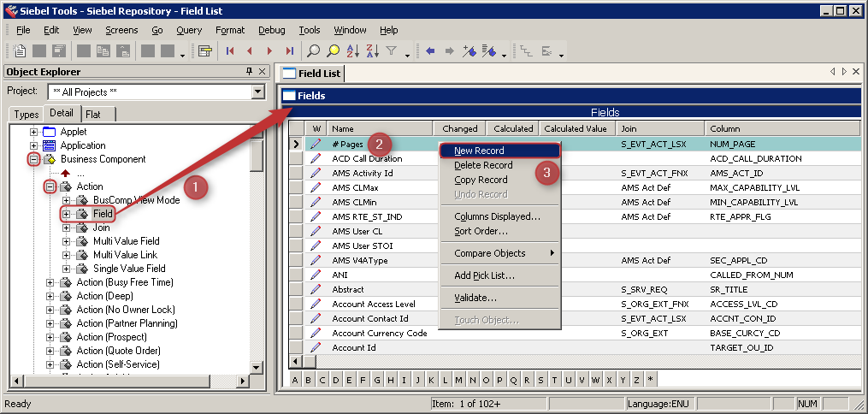Choose Validate... from context menu
This screenshot has height=414, width=868.
[500, 298]
